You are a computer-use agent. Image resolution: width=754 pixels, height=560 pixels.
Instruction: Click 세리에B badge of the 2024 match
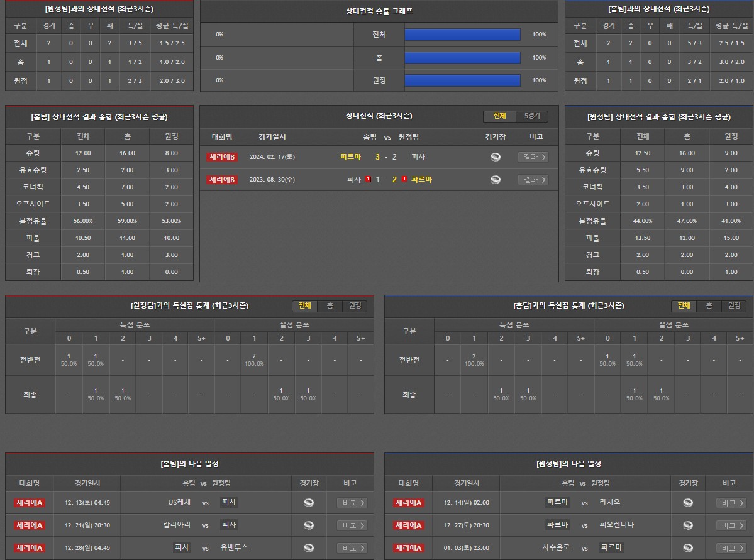(222, 157)
